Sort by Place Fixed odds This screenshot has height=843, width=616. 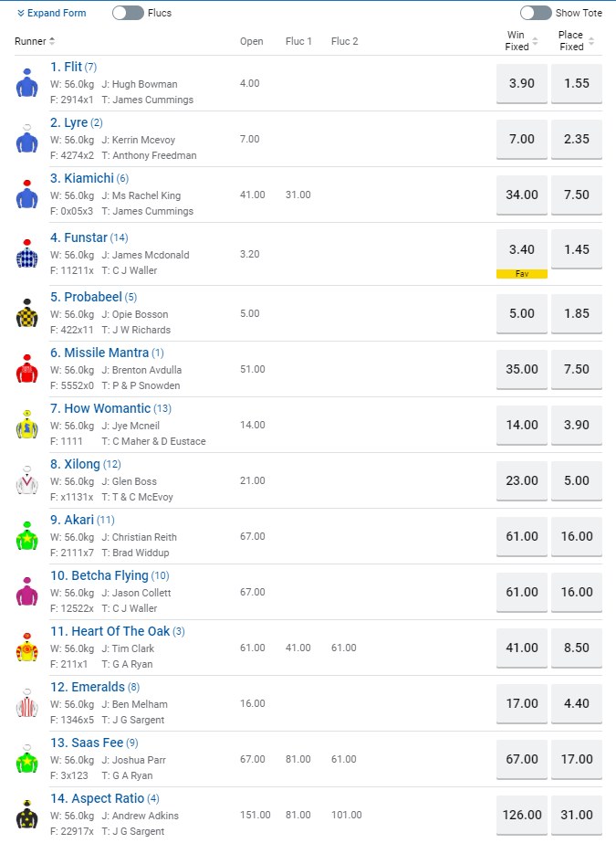coord(576,41)
